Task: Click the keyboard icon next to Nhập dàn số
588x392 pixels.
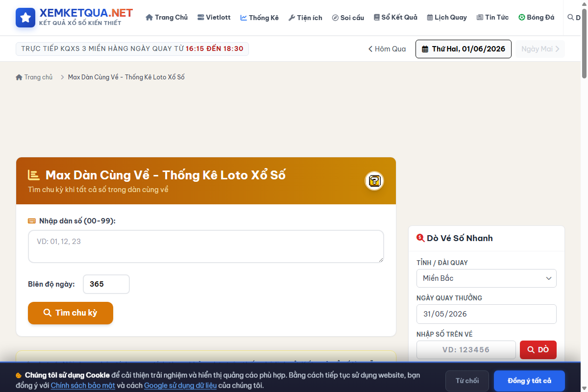Action: 32,221
